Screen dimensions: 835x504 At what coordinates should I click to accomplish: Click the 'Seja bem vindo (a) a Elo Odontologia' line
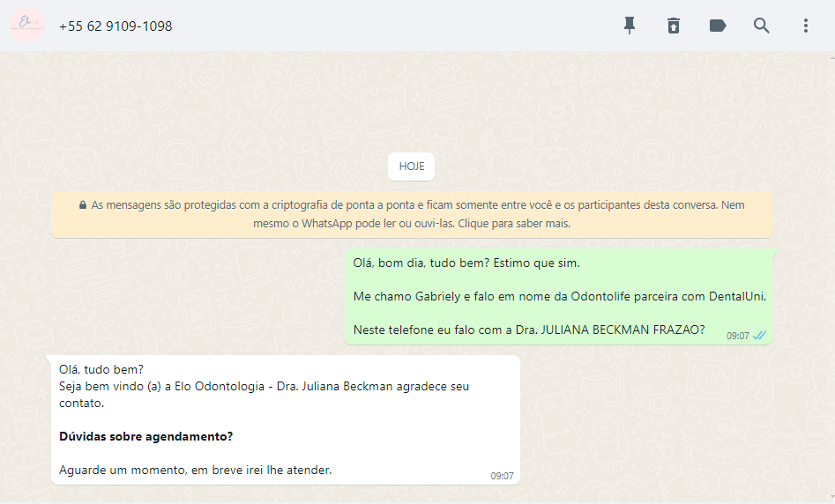pyautogui.click(x=265, y=387)
